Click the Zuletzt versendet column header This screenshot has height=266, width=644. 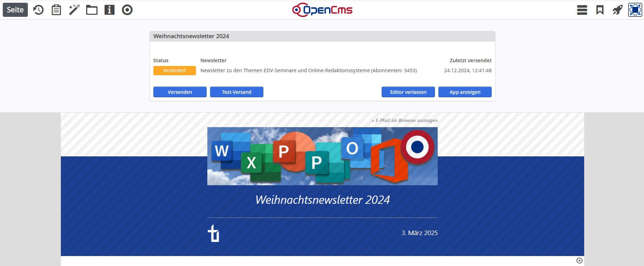(471, 60)
